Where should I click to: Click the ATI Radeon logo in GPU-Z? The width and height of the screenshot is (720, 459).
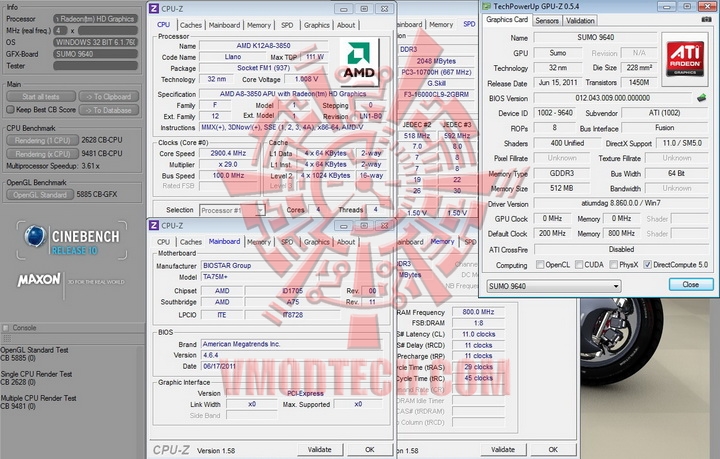[x=685, y=59]
